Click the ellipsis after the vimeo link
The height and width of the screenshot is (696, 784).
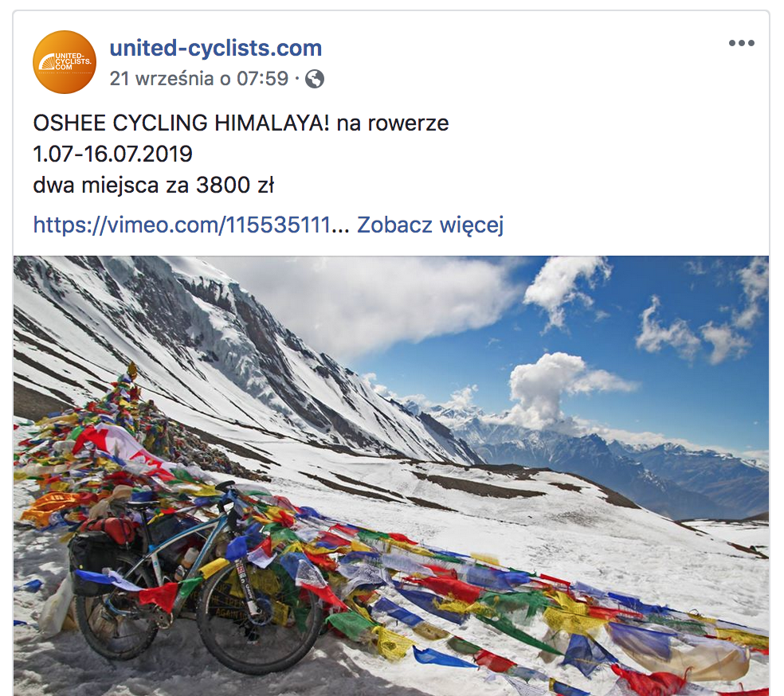pyautogui.click(x=340, y=226)
